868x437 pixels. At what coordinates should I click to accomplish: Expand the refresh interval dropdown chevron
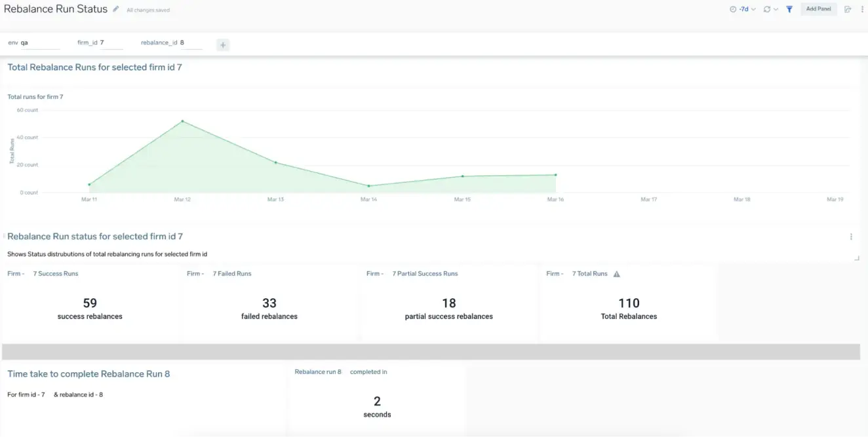point(776,9)
